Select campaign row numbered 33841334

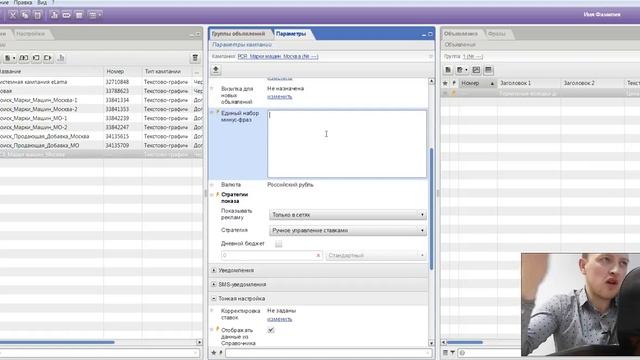[x=101, y=100]
